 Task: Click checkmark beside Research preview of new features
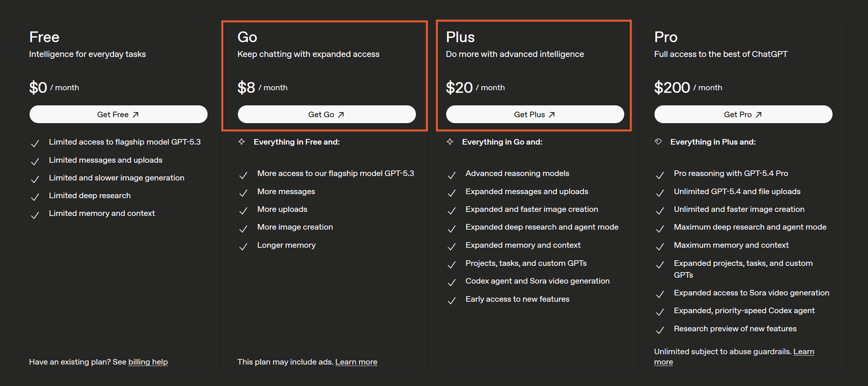point(660,330)
